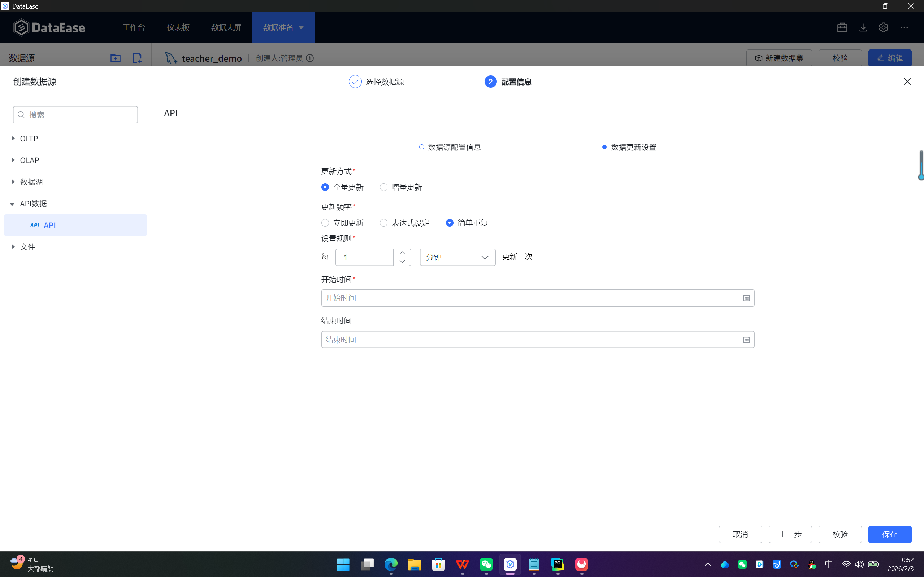Close the create datasource dialog with X

coord(907,82)
